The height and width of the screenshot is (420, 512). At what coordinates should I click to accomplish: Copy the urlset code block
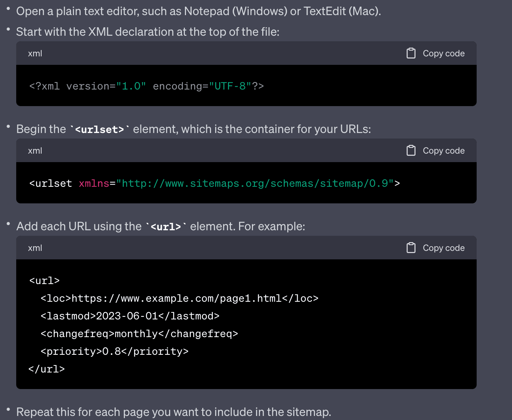(435, 151)
